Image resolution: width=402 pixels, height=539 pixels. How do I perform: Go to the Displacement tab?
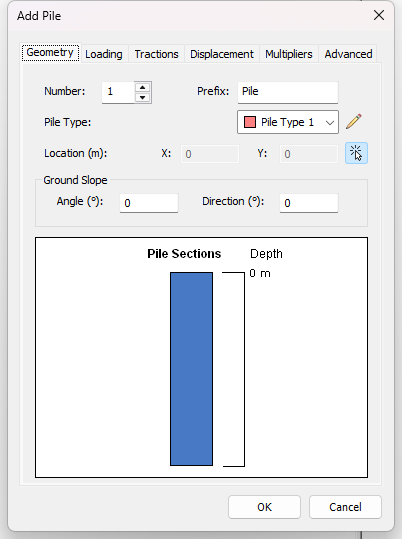(x=222, y=54)
